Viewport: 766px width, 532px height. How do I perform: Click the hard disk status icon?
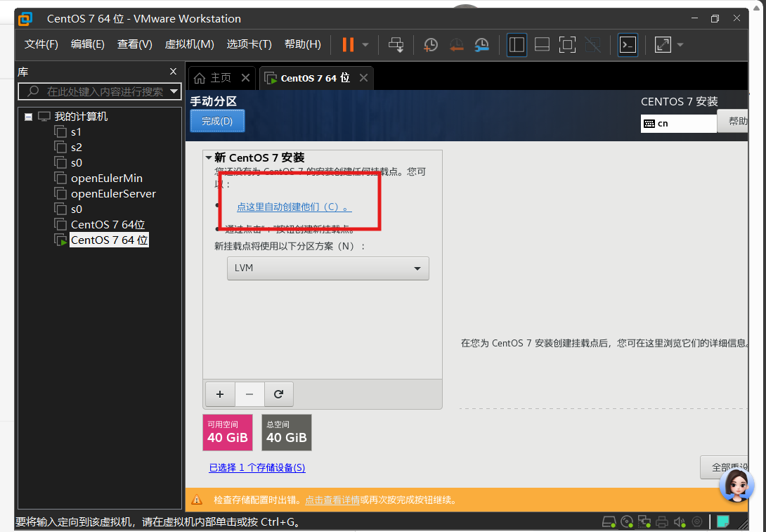coord(608,522)
